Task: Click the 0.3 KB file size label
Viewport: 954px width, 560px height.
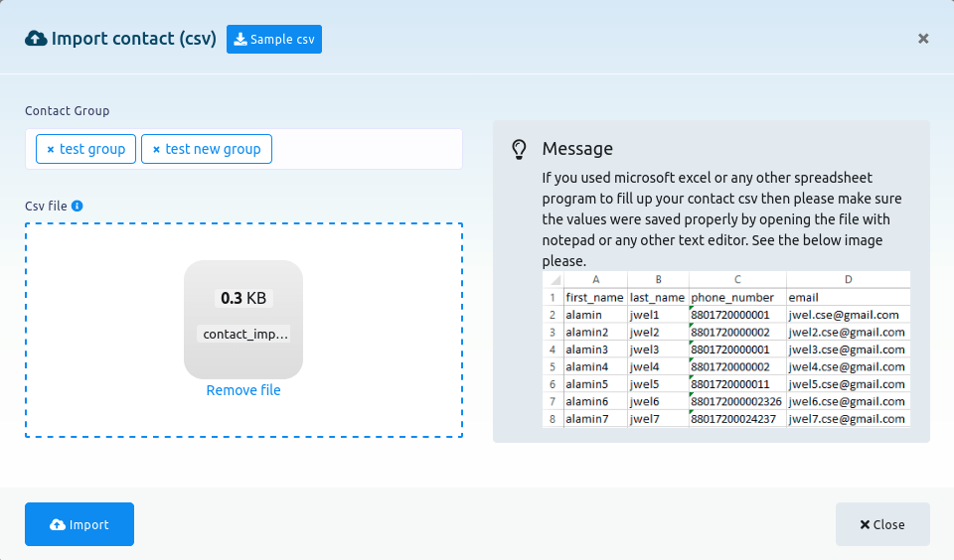Action: [x=243, y=298]
